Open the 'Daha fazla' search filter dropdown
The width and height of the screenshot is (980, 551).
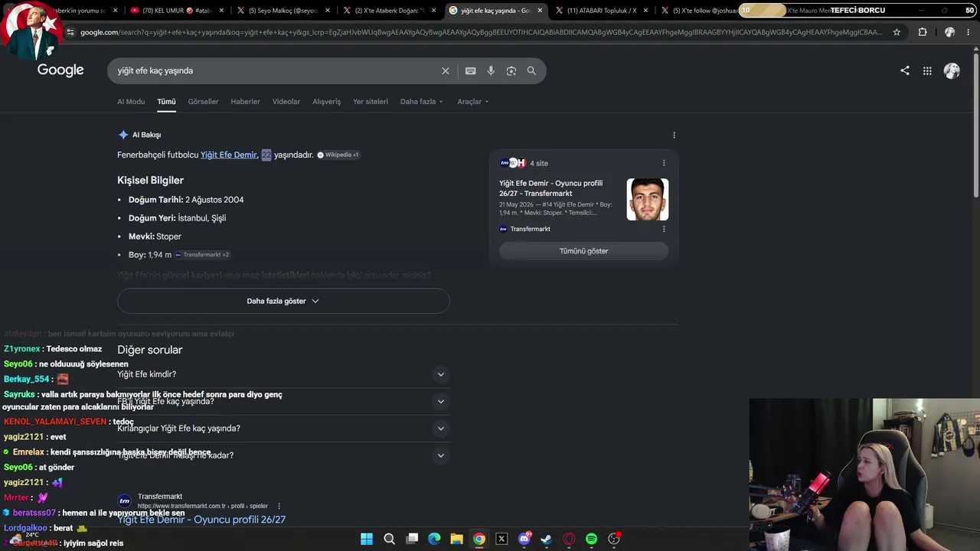click(421, 102)
